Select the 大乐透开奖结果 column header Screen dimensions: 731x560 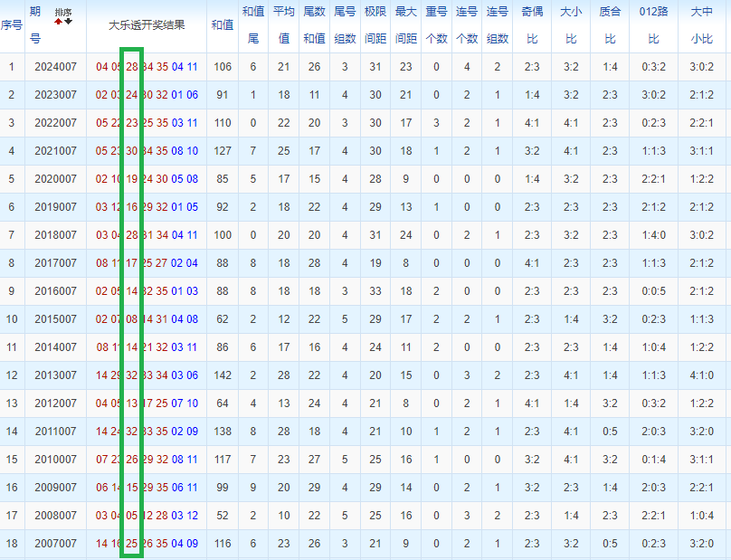(147, 25)
